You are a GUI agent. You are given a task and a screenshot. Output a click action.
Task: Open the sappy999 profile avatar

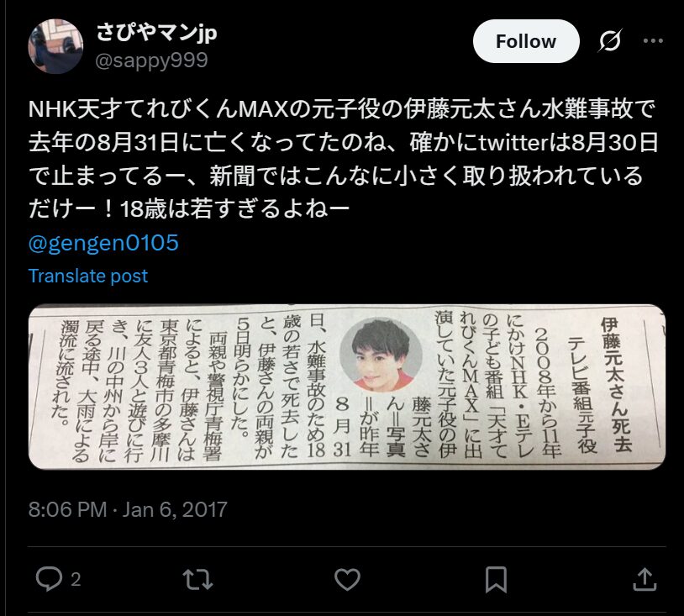pos(55,46)
